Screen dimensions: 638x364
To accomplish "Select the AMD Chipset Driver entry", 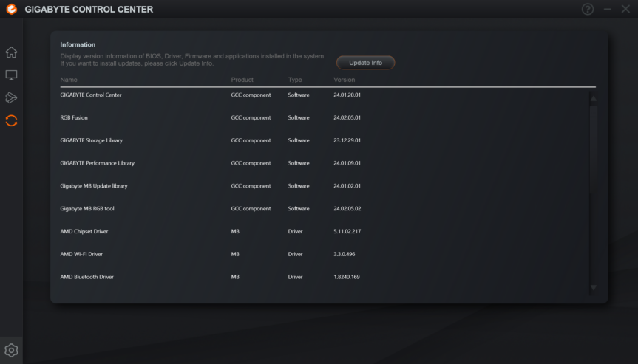I will [x=84, y=231].
